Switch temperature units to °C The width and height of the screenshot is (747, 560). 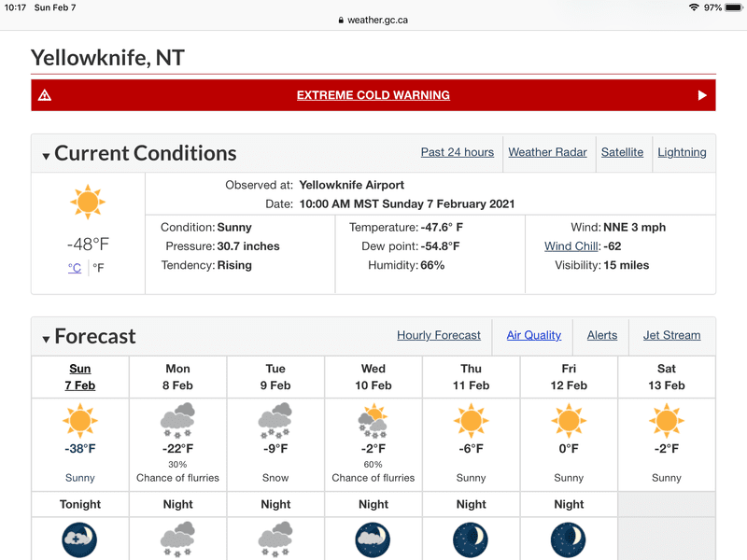pyautogui.click(x=75, y=268)
